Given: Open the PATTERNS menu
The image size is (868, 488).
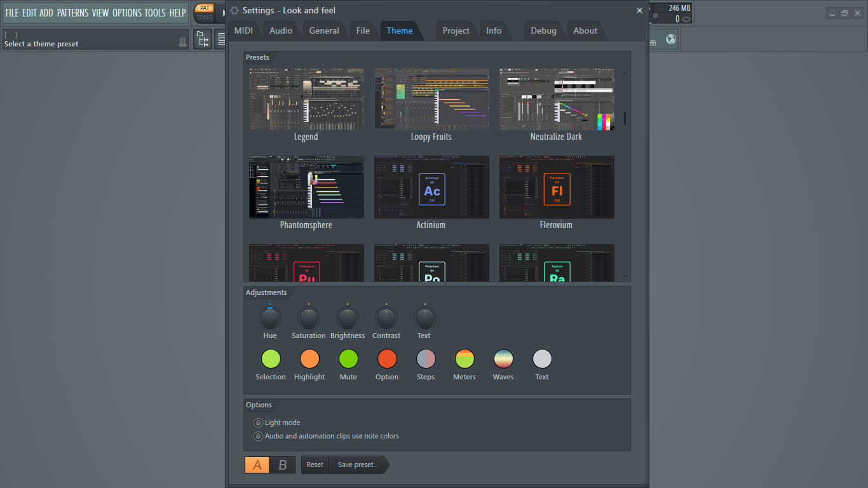Looking at the screenshot, I should [x=72, y=13].
